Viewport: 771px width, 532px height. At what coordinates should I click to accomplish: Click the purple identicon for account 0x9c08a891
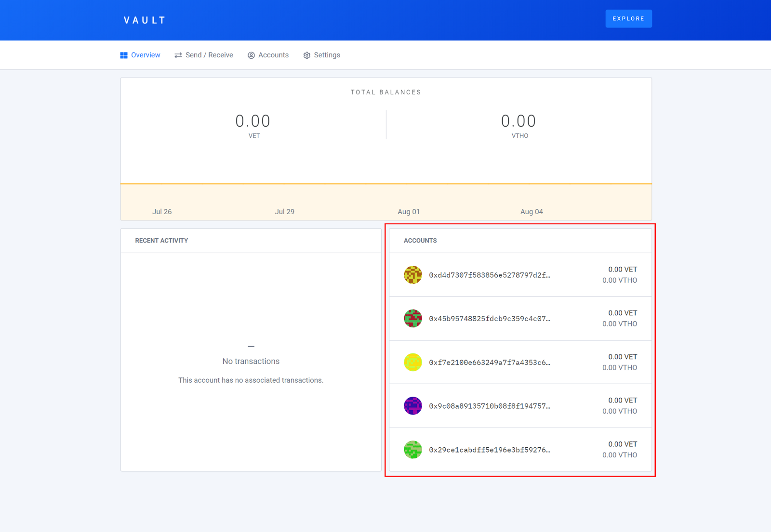coord(412,406)
